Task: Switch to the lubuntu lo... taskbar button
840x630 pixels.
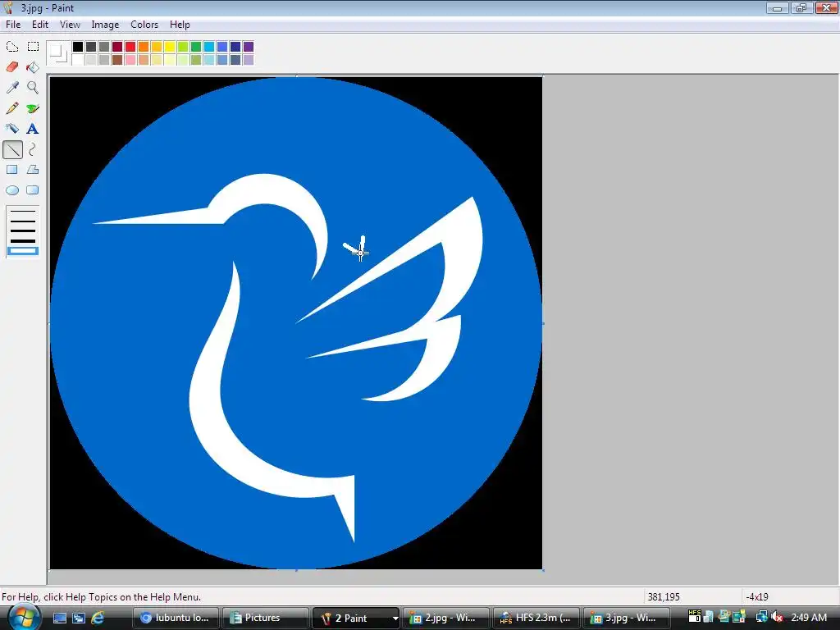Action: pos(176,619)
